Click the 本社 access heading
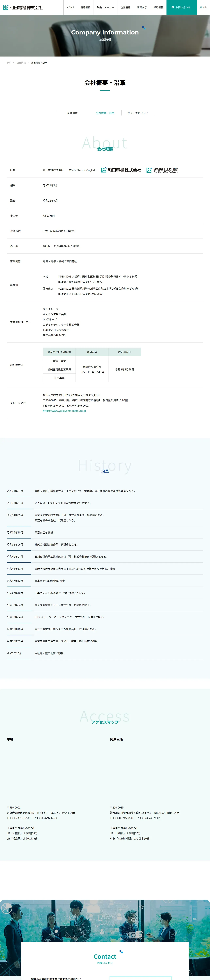Screen dimensions: 210x980 10,739
